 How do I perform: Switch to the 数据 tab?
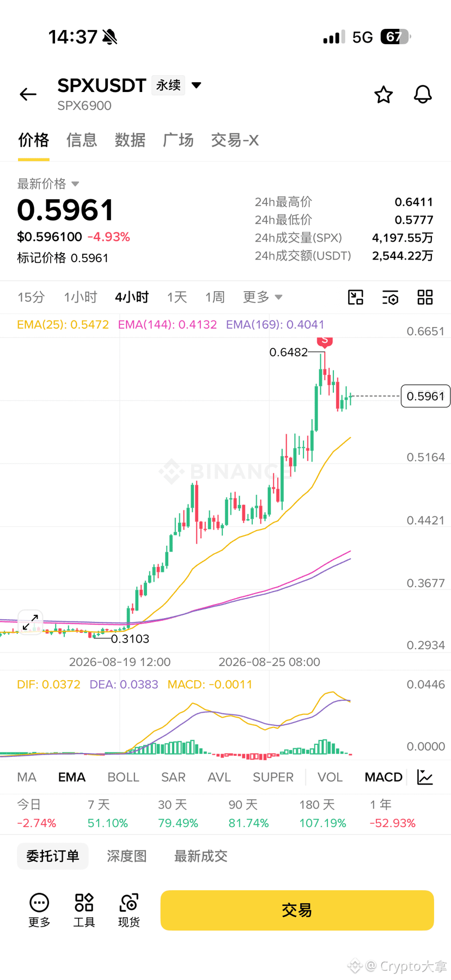point(130,140)
